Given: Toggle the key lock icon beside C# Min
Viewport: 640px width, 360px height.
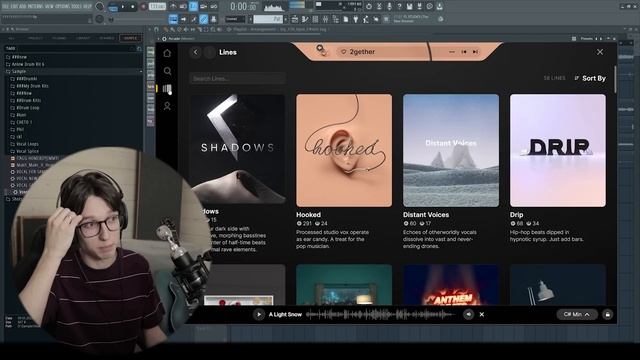Looking at the screenshot, I should click(x=608, y=314).
